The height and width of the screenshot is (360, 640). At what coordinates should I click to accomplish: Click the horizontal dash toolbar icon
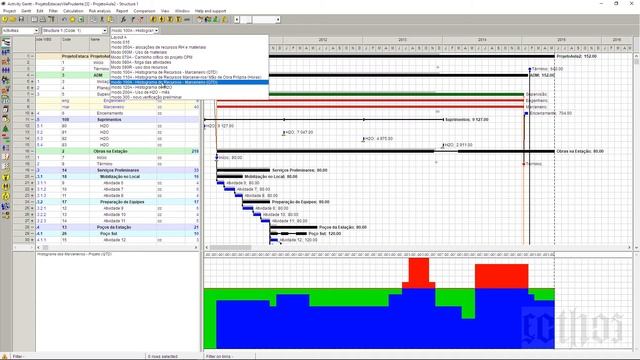point(187,19)
